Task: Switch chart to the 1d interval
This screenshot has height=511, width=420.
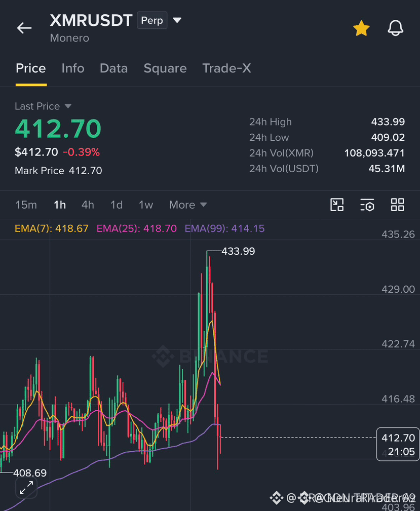Action: click(117, 205)
